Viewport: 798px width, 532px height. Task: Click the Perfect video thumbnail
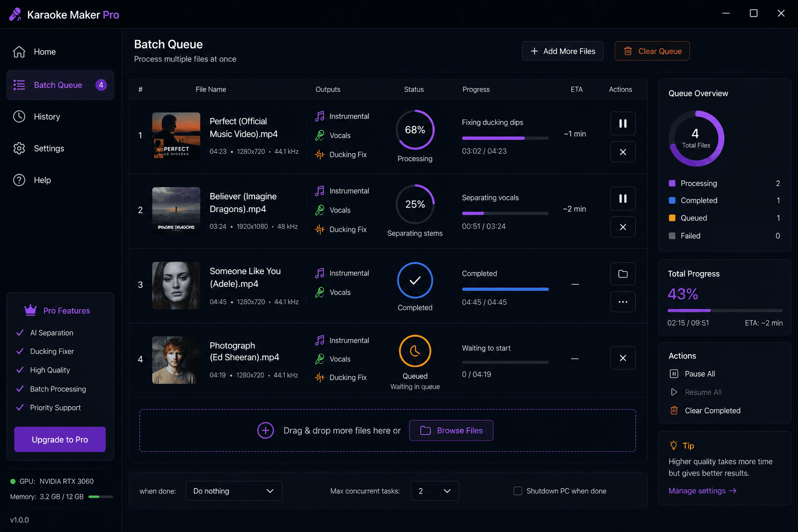[176, 136]
